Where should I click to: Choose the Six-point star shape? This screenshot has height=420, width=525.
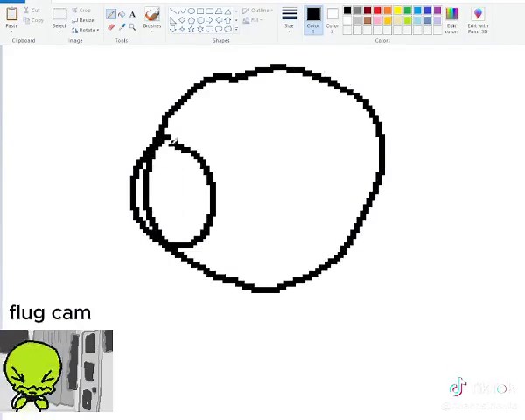click(200, 29)
